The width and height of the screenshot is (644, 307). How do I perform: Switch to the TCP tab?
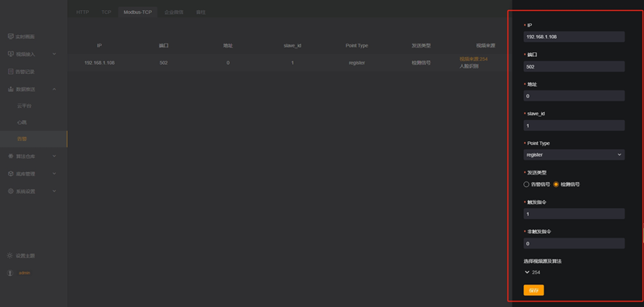[107, 12]
